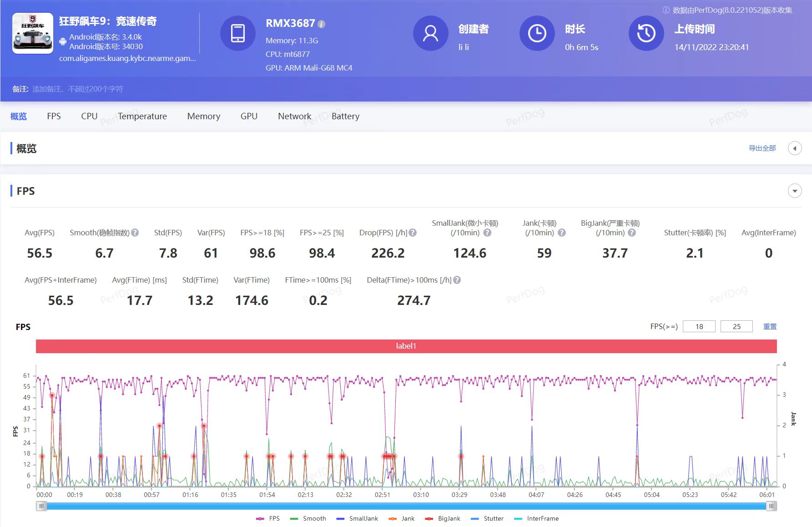Screen dimensions: 812x527
Task: Click the Asphalt 9 game app thumbnail
Action: [x=32, y=33]
